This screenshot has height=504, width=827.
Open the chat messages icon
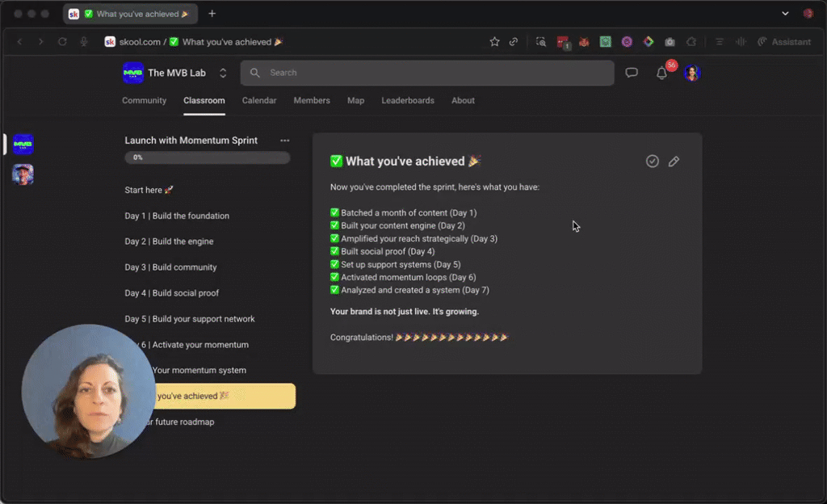[632, 73]
